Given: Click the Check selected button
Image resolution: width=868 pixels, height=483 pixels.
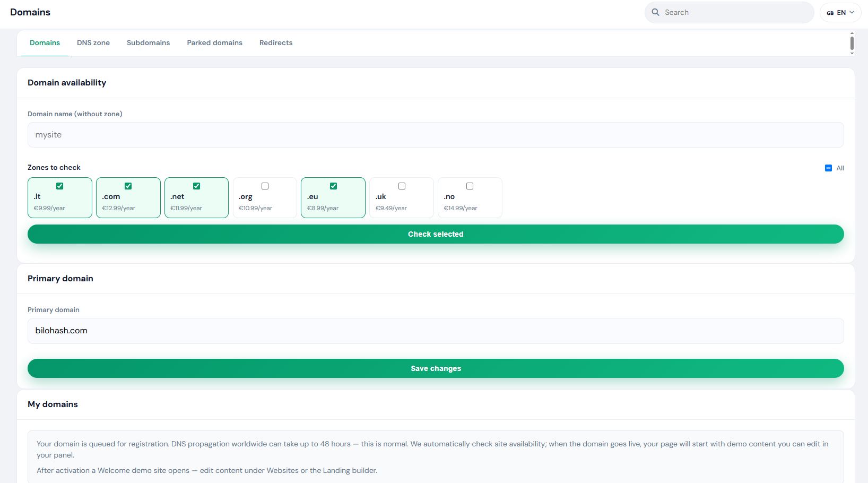Looking at the screenshot, I should click(436, 234).
